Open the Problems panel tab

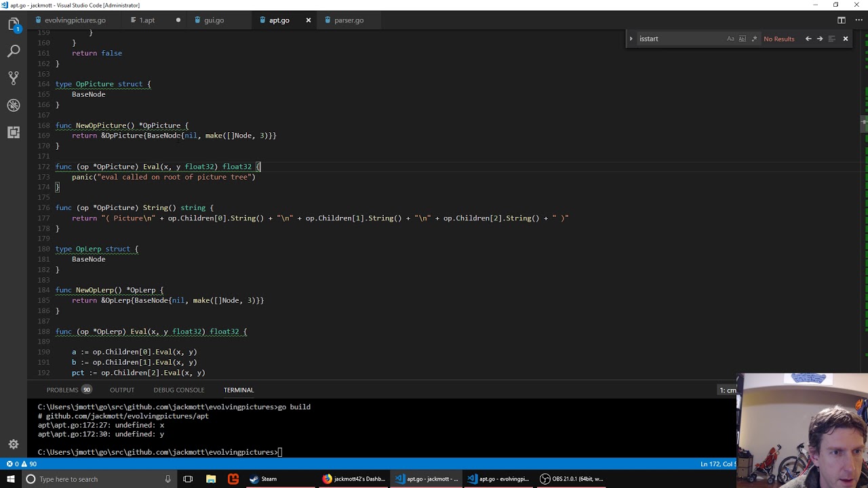pyautogui.click(x=68, y=390)
